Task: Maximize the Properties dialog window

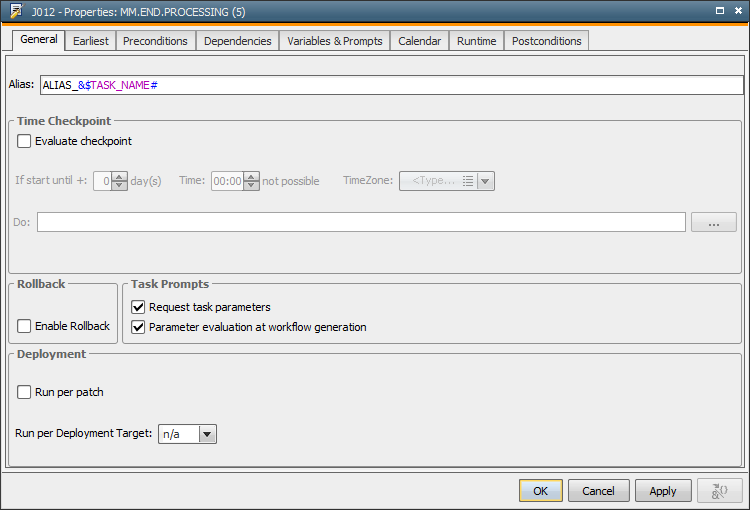Action: click(719, 11)
